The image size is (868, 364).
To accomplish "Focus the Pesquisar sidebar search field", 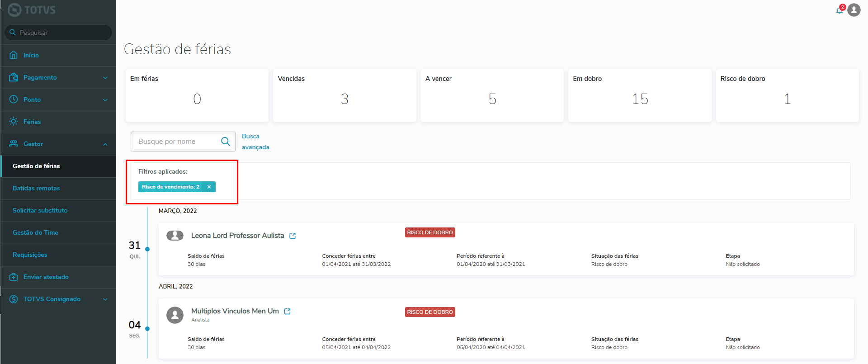I will 58,33.
